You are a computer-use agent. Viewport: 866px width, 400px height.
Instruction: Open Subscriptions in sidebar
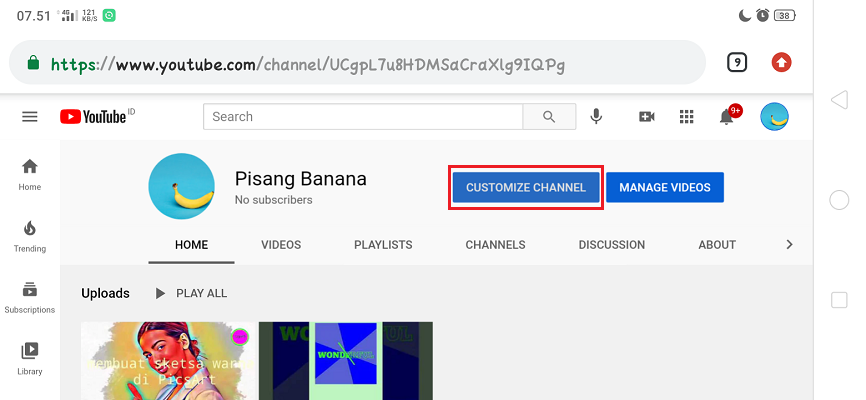coord(30,298)
